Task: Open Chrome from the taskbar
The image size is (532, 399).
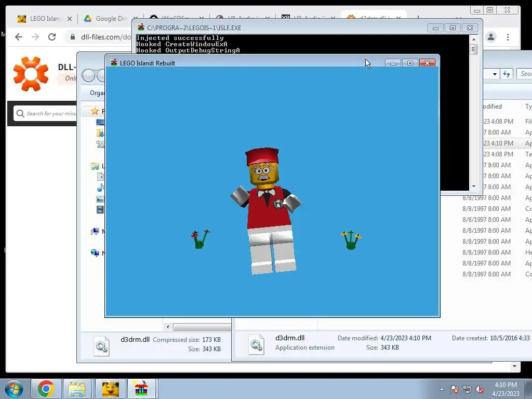Action: [x=46, y=389]
